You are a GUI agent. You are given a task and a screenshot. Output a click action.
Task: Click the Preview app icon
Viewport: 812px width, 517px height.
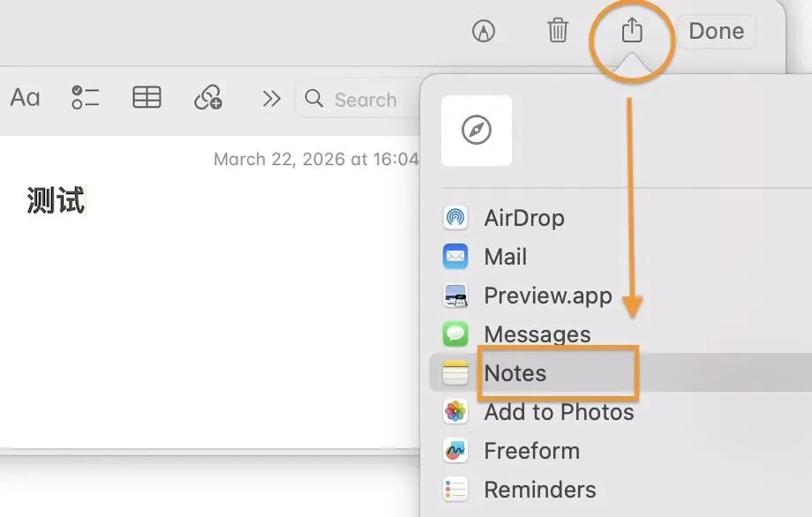[455, 296]
